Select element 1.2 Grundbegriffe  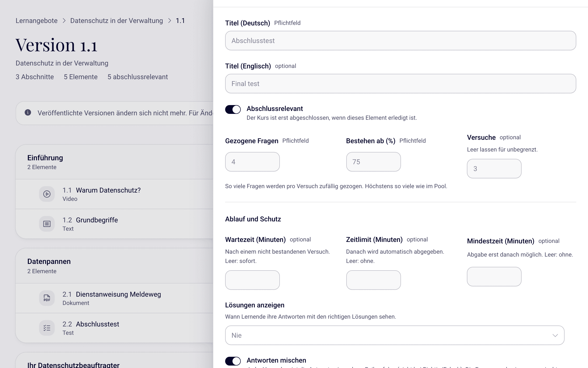(x=114, y=224)
